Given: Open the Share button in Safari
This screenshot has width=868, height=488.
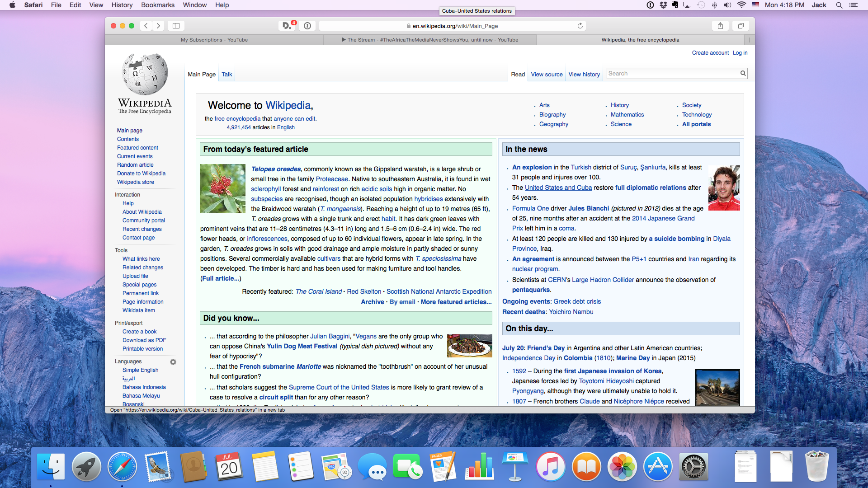Looking at the screenshot, I should (720, 26).
